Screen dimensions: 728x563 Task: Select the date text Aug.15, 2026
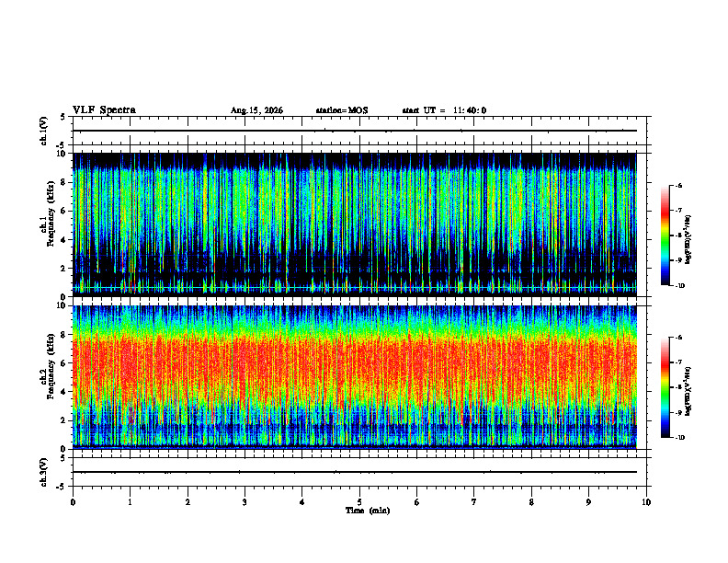point(256,110)
